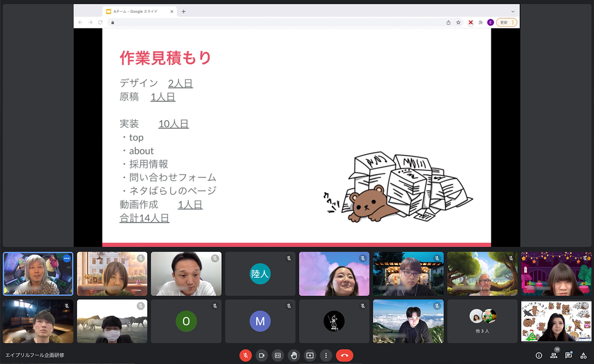Click the mute indicator on the mountain clouds tile

(x=437, y=306)
